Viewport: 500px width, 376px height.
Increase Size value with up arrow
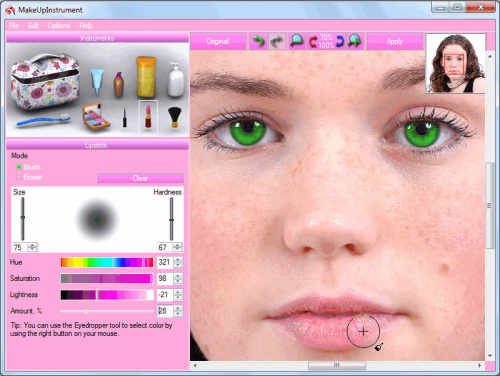[32, 245]
